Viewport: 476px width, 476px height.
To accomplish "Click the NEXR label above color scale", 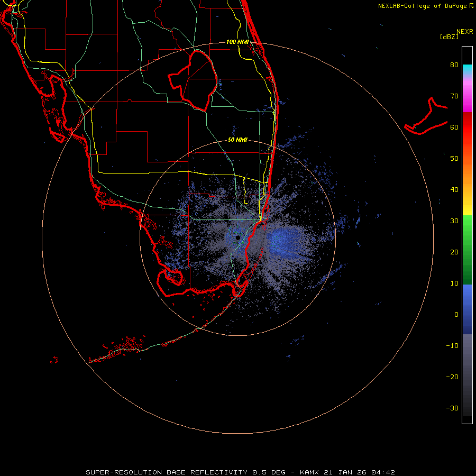I will point(464,32).
